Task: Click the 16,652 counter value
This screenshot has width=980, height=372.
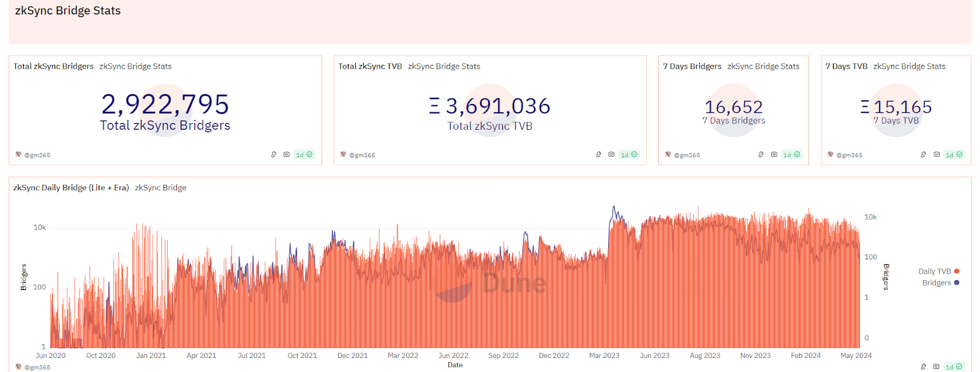Action: point(734,107)
